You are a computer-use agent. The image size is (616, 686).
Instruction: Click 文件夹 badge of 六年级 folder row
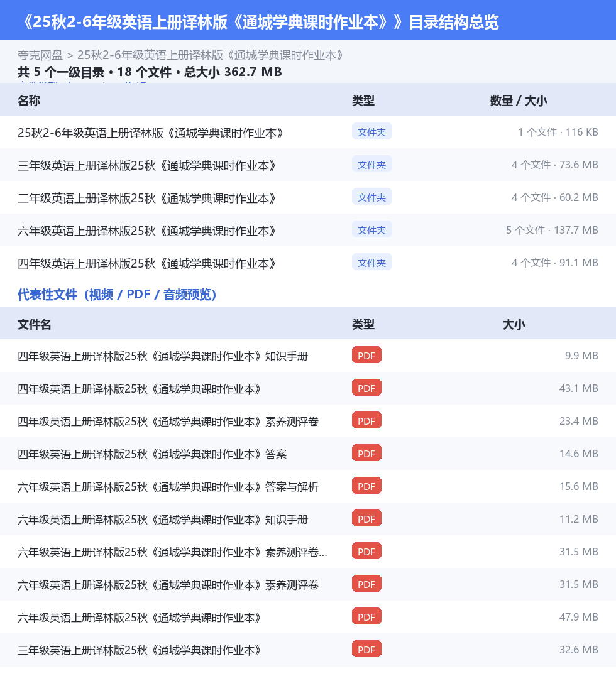pos(371,230)
